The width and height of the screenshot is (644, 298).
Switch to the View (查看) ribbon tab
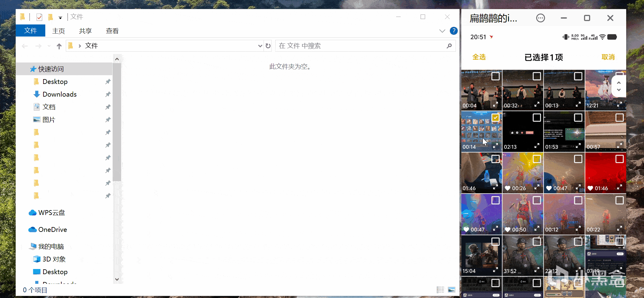(x=112, y=31)
